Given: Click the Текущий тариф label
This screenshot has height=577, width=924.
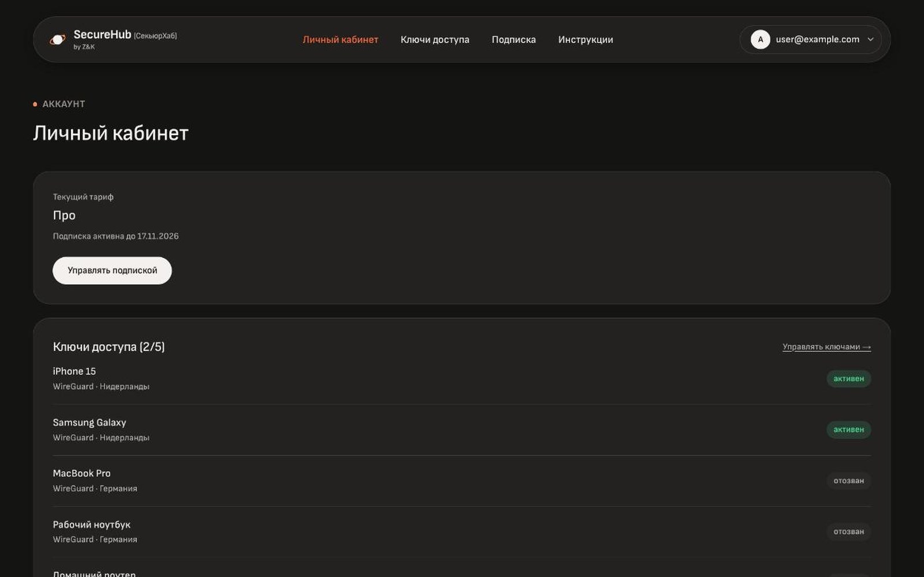Looking at the screenshot, I should [x=83, y=197].
